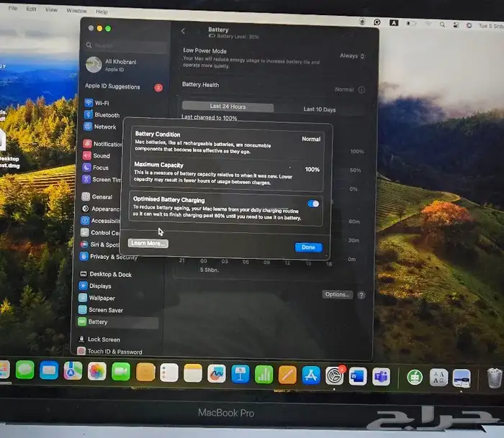Image resolution: width=504 pixels, height=438 pixels.
Task: Open Numbers from the Dock
Action: (264, 375)
